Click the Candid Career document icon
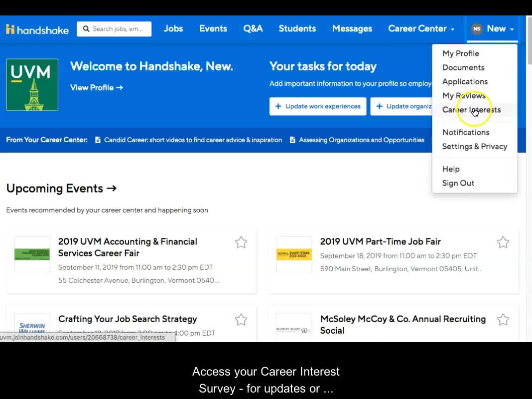This screenshot has width=532, height=399. click(98, 140)
